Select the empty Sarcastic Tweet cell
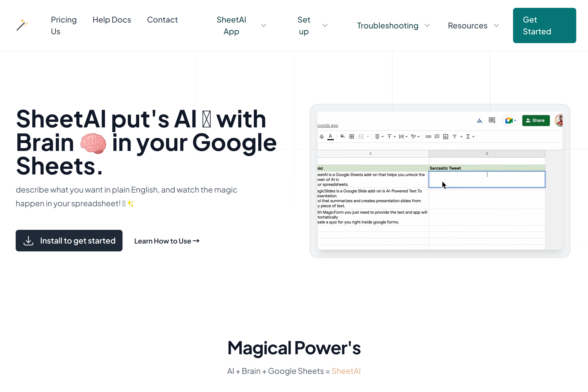Screen dimensions: 588x392 click(x=487, y=179)
